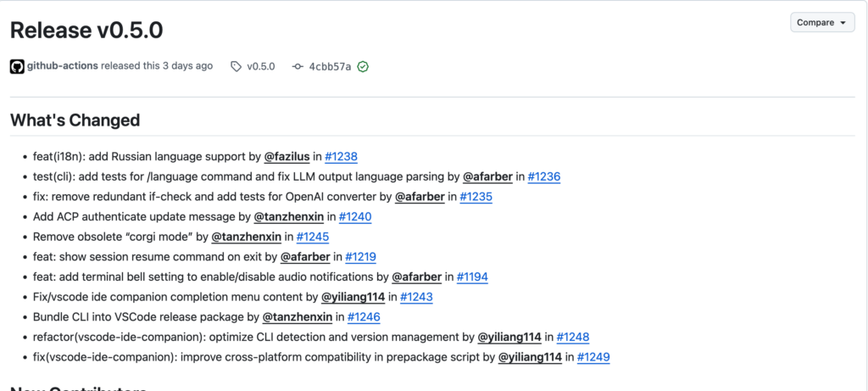Open pull request #1246

[x=364, y=317]
